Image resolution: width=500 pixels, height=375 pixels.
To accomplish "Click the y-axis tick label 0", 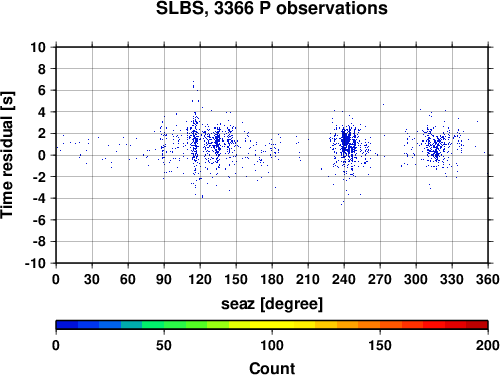I will 42,155.
